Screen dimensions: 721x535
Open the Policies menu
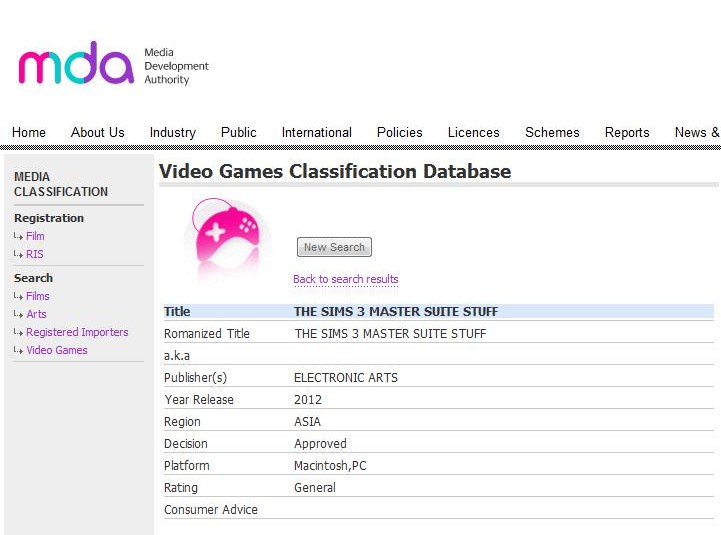coord(400,132)
